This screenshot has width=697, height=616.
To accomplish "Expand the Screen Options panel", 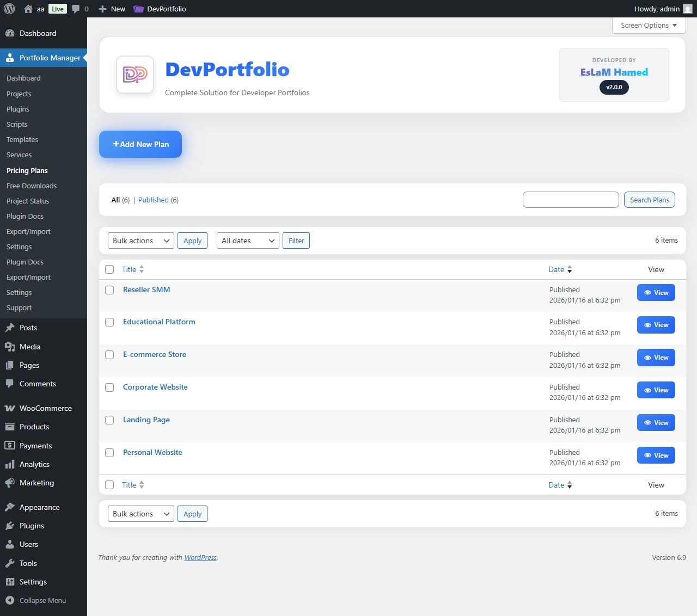I will pos(649,25).
